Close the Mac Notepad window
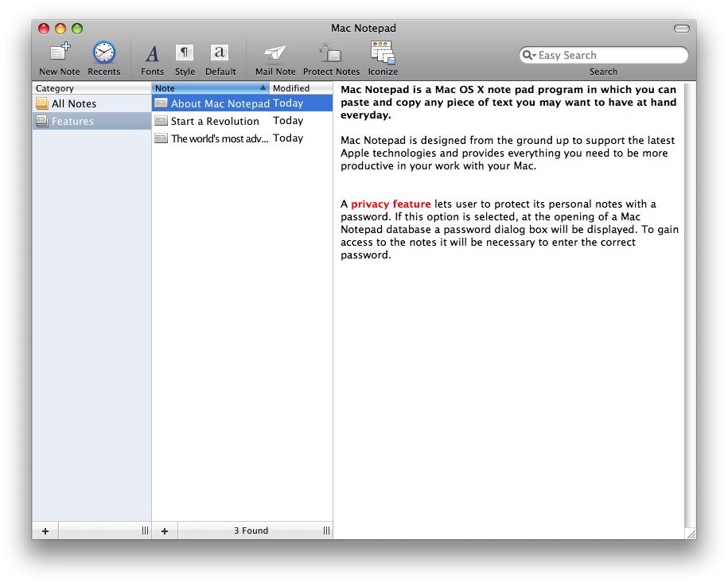 pos(44,29)
